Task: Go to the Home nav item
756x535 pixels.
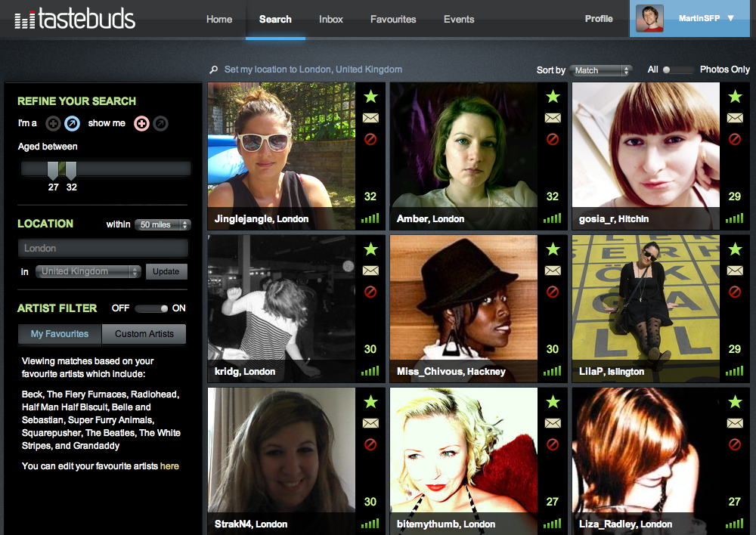Action: (x=219, y=20)
